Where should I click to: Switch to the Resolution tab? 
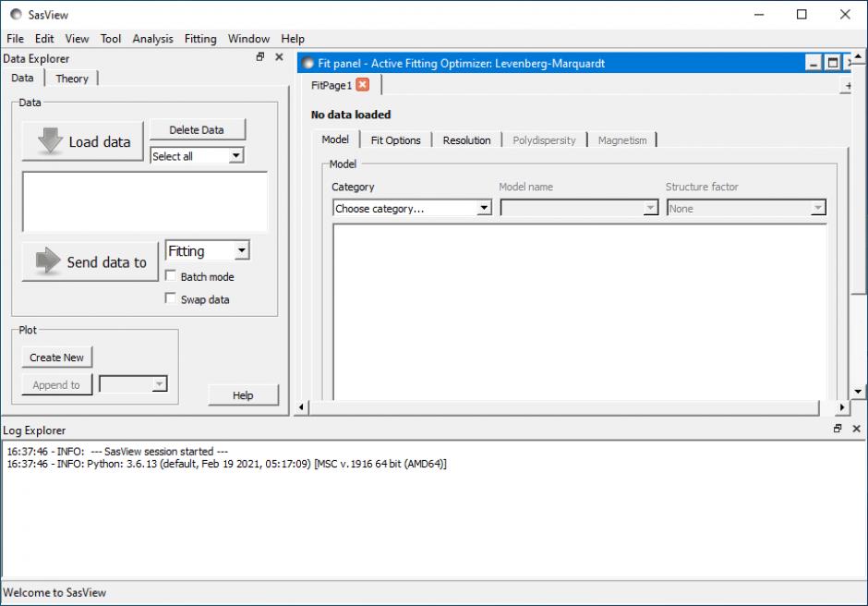click(466, 140)
